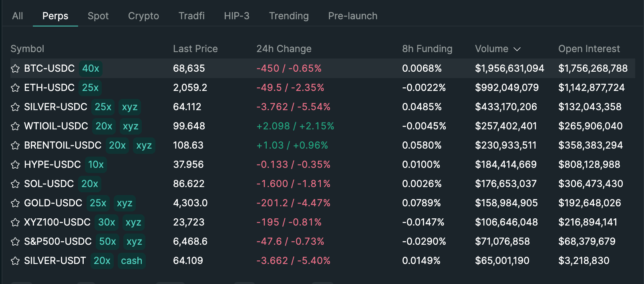Image resolution: width=644 pixels, height=284 pixels.
Task: Star the ETH-USDC market
Action: [15, 88]
